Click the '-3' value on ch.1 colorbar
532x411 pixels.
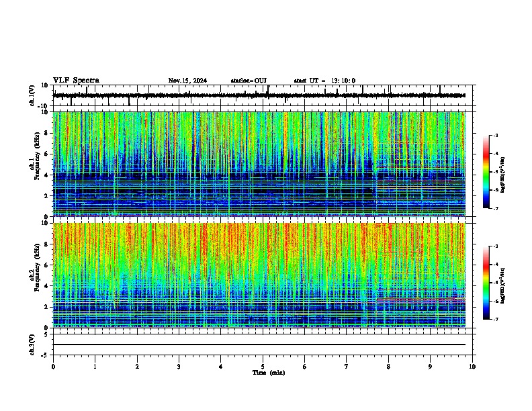click(x=495, y=136)
